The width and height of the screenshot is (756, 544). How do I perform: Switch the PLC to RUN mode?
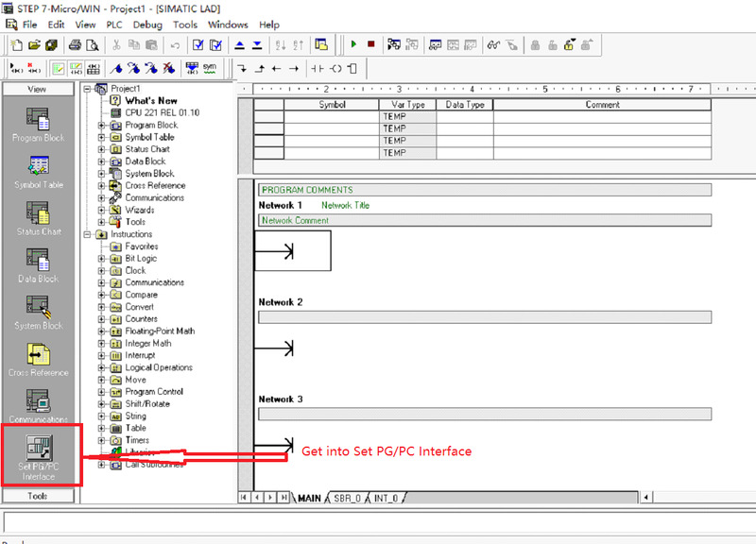pyautogui.click(x=352, y=44)
